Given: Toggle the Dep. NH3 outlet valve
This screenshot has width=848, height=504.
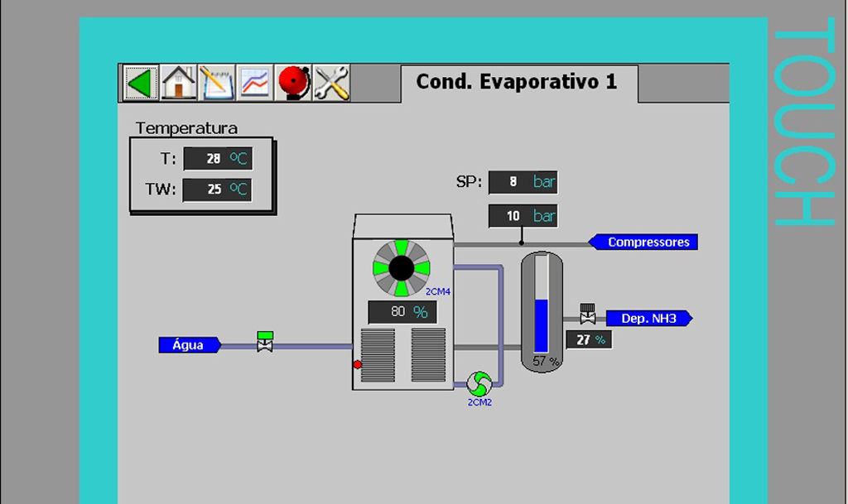Looking at the screenshot, I should click(x=588, y=314).
